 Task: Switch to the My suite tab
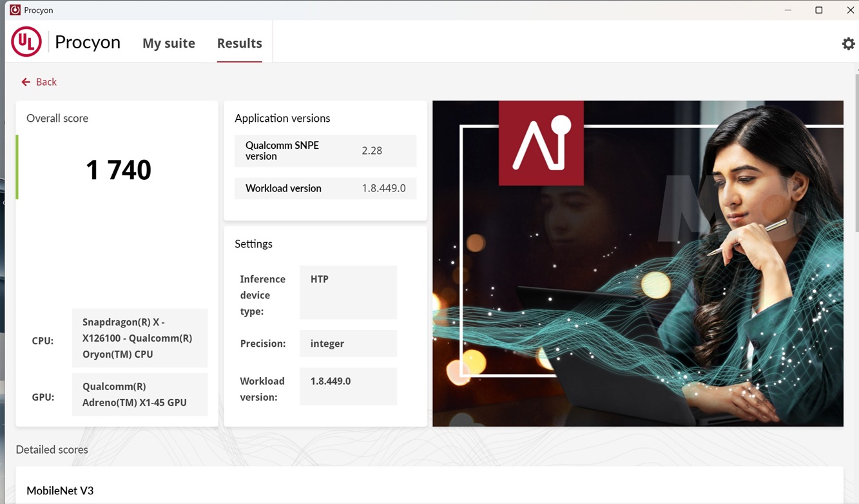(169, 43)
